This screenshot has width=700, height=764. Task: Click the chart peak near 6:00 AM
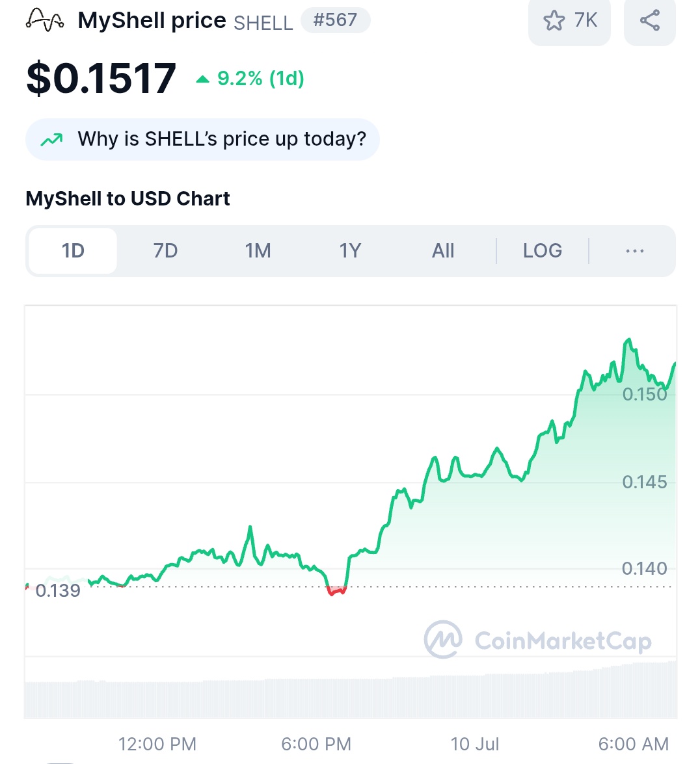[629, 341]
